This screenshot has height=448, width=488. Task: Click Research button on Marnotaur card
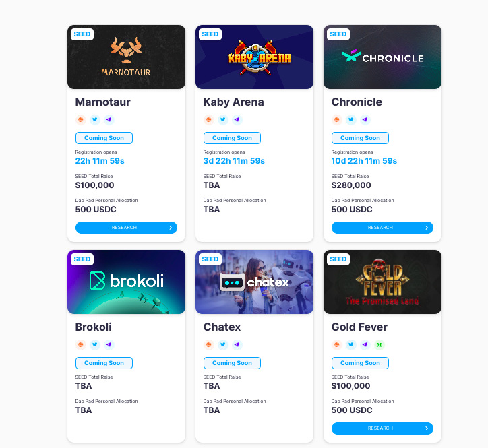coord(126,228)
